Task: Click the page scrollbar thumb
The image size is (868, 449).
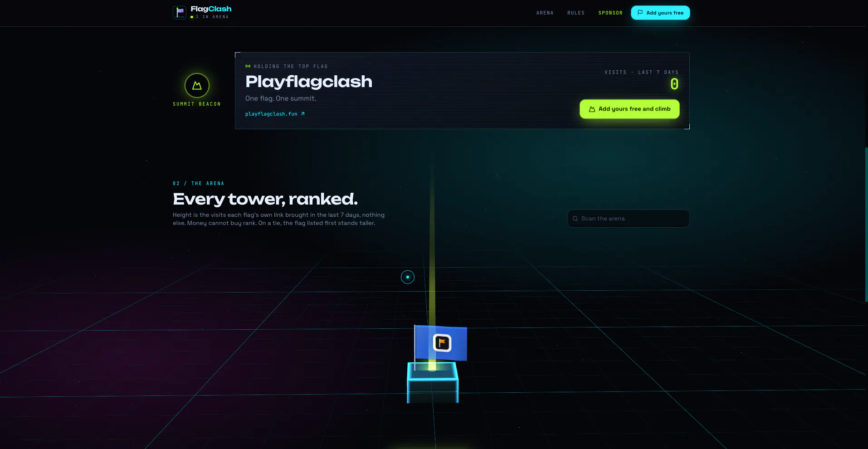Action: (x=866, y=224)
